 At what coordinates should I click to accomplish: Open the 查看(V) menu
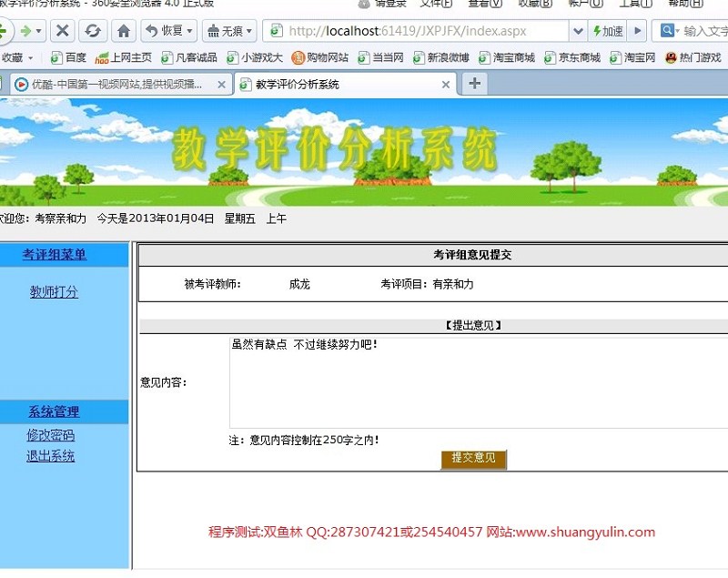pos(485,4)
